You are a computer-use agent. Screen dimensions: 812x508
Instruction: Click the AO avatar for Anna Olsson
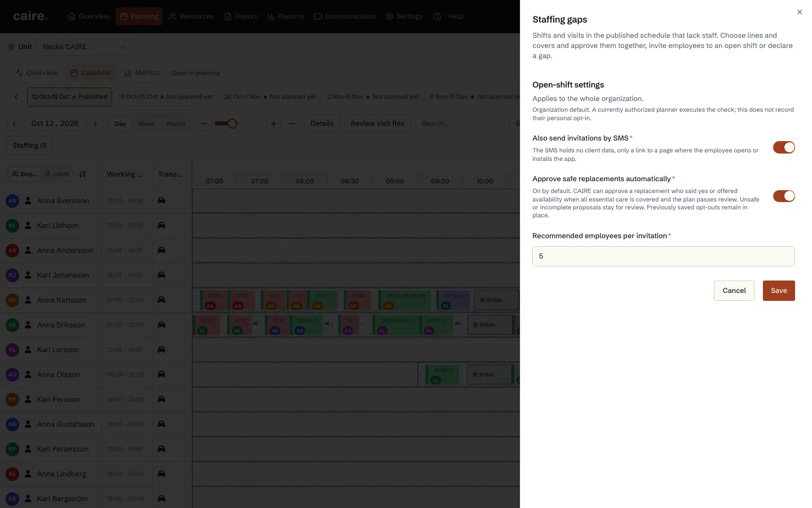[x=12, y=374]
